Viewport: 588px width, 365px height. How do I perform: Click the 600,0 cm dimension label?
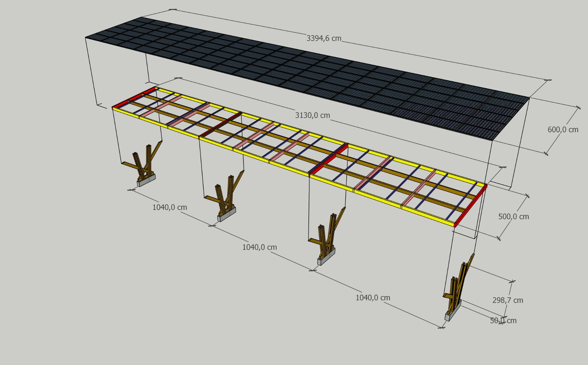coord(563,130)
